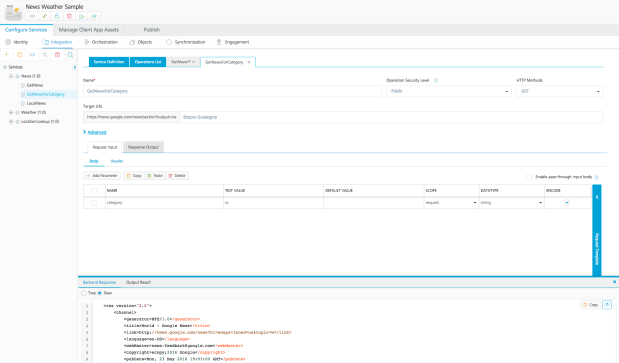
Task: Delete service using red trash icon in services toolbar
Action: [x=58, y=55]
